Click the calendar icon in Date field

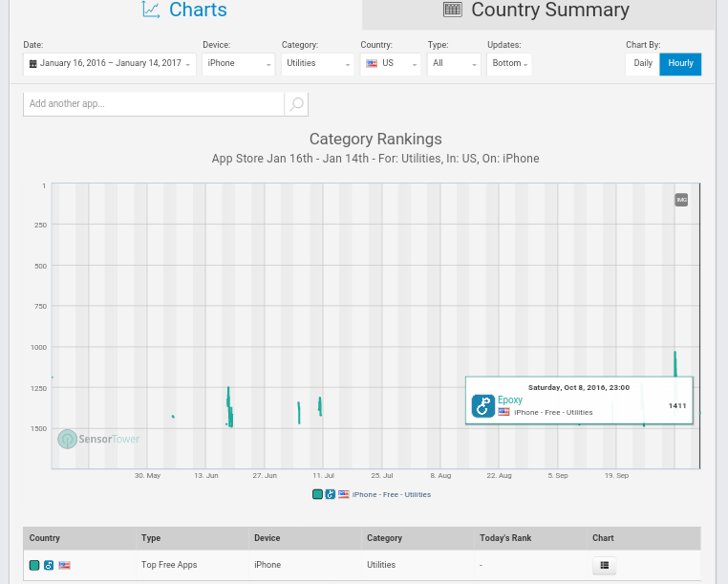32,64
